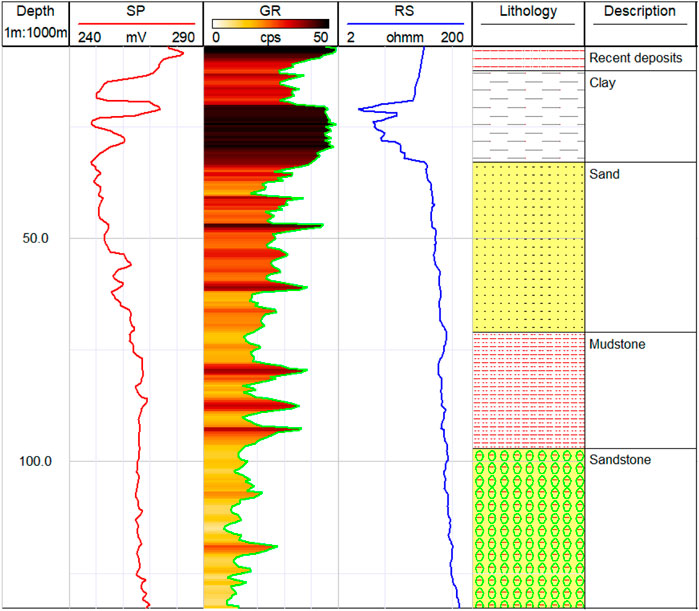Image resolution: width=699 pixels, height=611 pixels.
Task: Select the RS track header title
Action: pyautogui.click(x=404, y=11)
